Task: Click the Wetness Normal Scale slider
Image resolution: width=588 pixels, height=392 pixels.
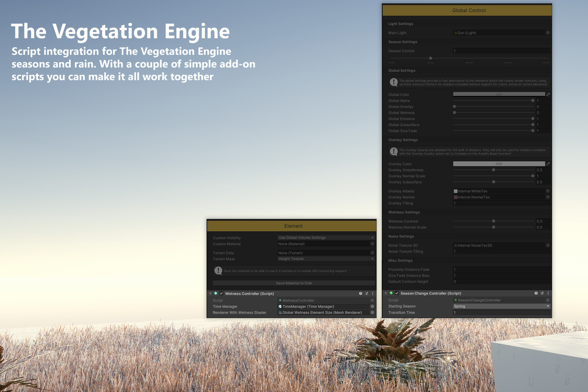Action: pyautogui.click(x=493, y=227)
